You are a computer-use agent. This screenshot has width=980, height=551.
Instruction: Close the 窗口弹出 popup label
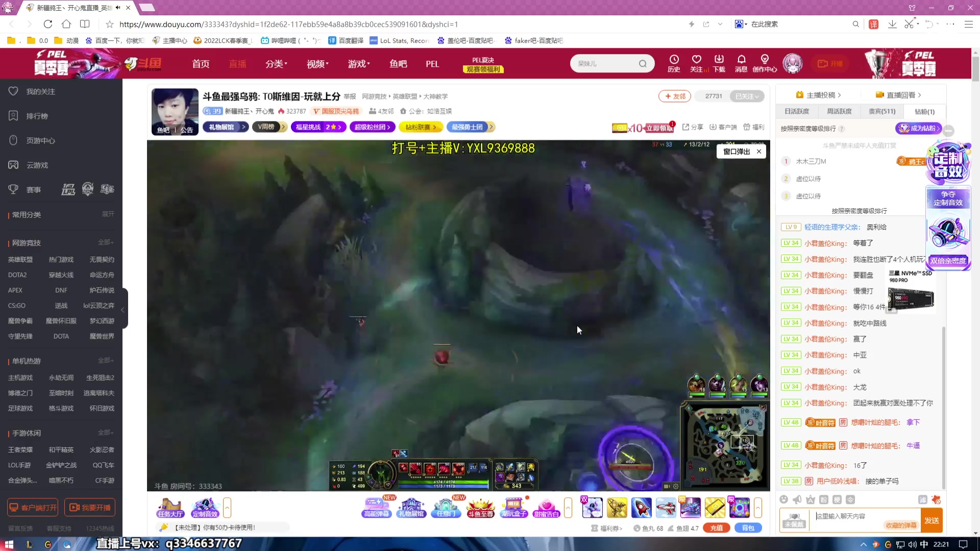759,152
